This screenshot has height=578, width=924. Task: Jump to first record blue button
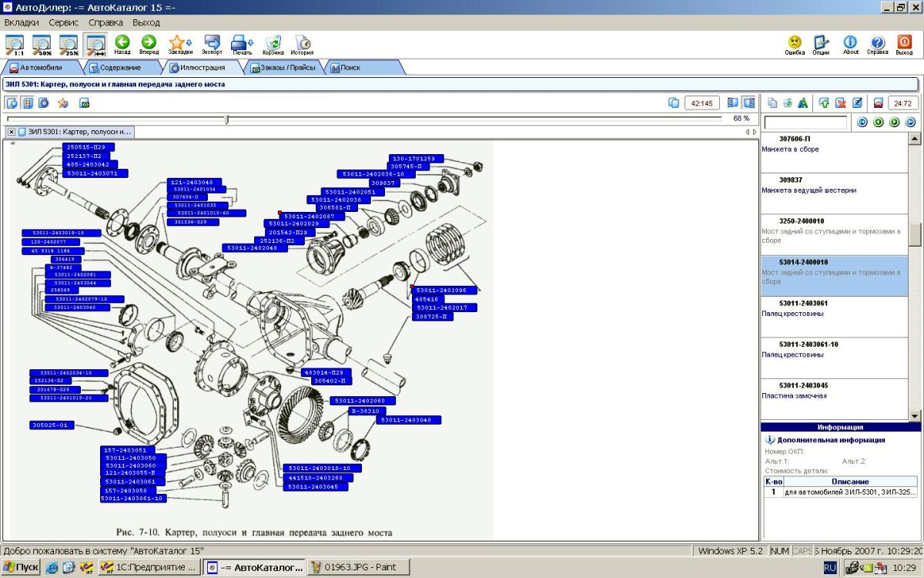tap(862, 122)
